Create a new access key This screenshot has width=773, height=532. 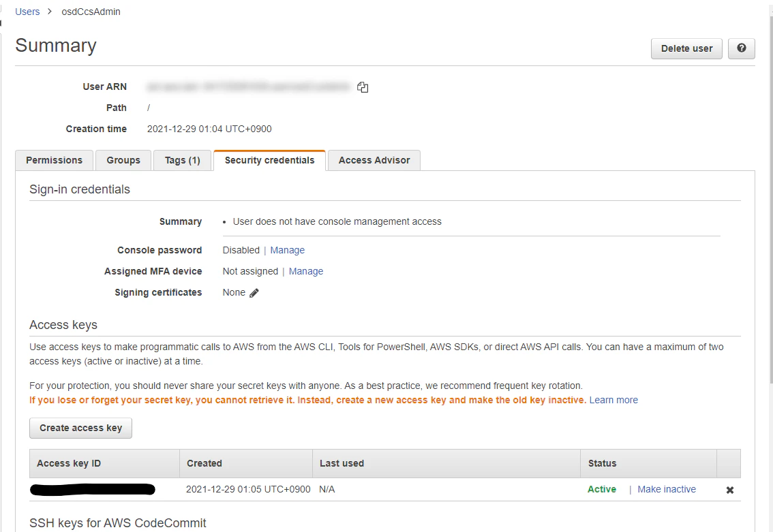click(81, 428)
